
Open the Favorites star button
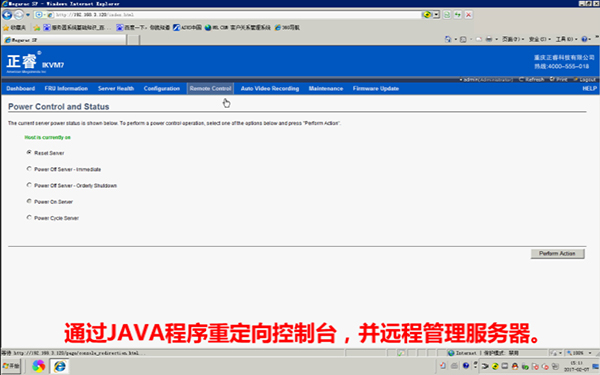pos(14,28)
